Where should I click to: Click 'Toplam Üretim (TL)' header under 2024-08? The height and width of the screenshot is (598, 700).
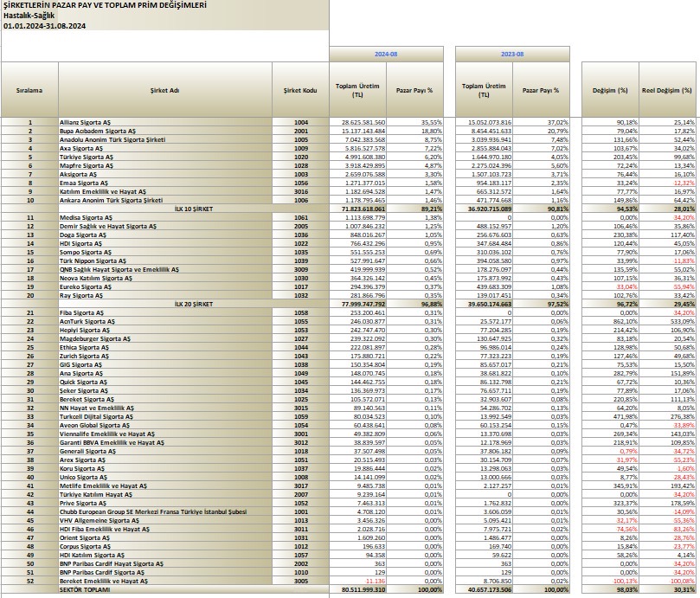click(357, 90)
